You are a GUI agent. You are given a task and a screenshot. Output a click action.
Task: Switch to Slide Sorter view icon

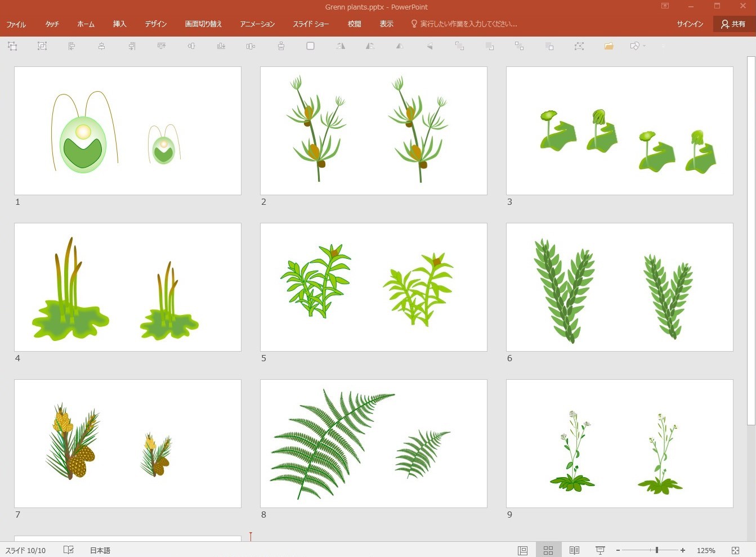[x=548, y=550]
